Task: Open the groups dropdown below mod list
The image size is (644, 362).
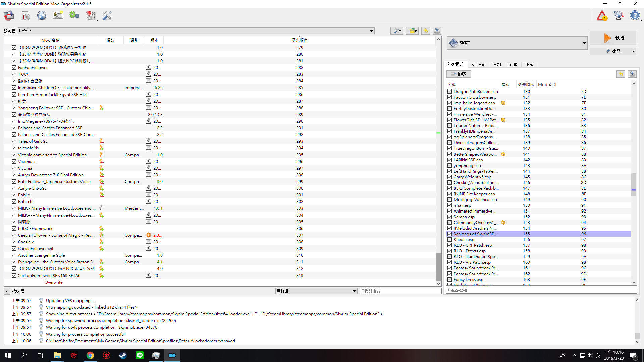Action: coord(316,291)
